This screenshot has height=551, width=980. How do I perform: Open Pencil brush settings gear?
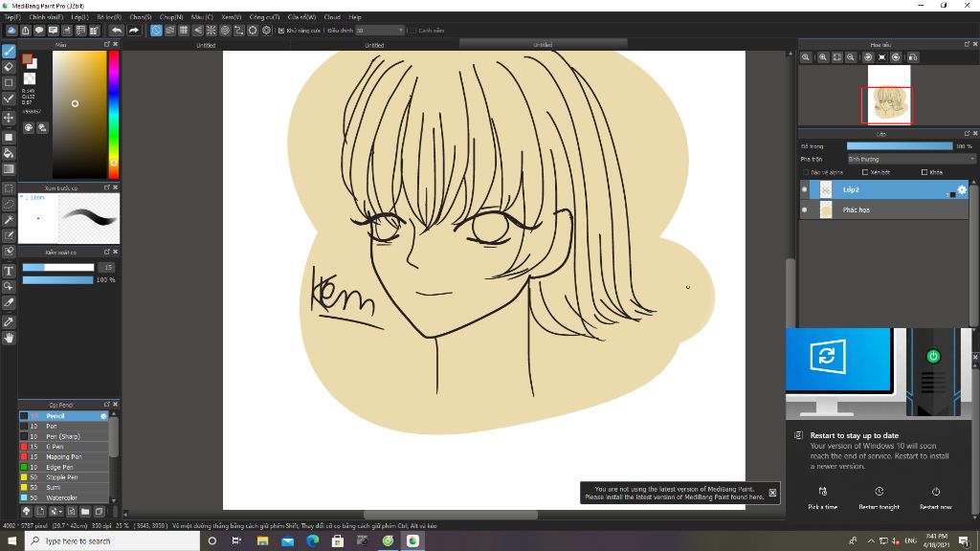pyautogui.click(x=103, y=416)
